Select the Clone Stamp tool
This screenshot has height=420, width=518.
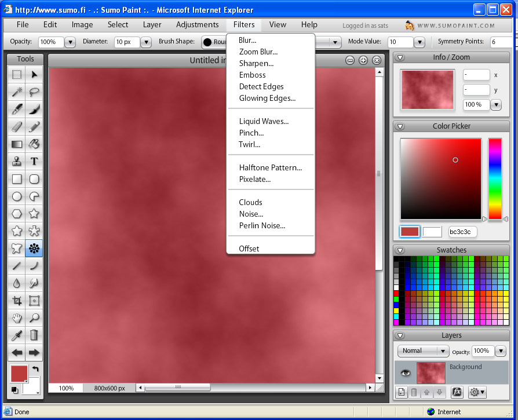pyautogui.click(x=16, y=161)
